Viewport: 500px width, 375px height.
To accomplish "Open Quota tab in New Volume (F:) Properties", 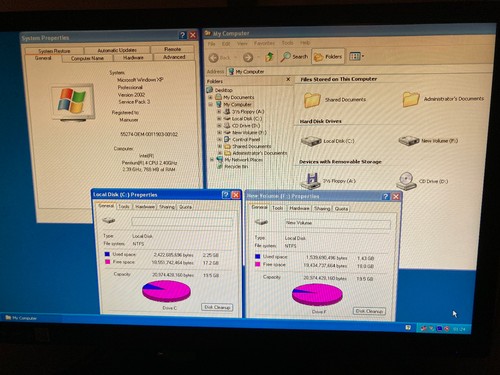I will click(341, 209).
